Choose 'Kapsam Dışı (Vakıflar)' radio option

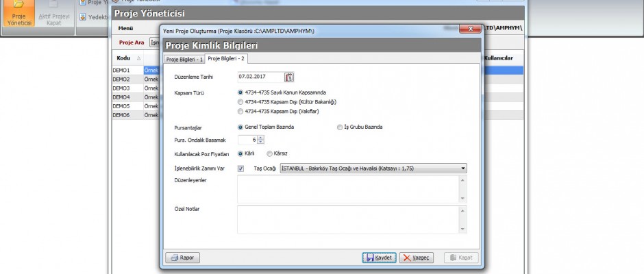click(x=240, y=110)
